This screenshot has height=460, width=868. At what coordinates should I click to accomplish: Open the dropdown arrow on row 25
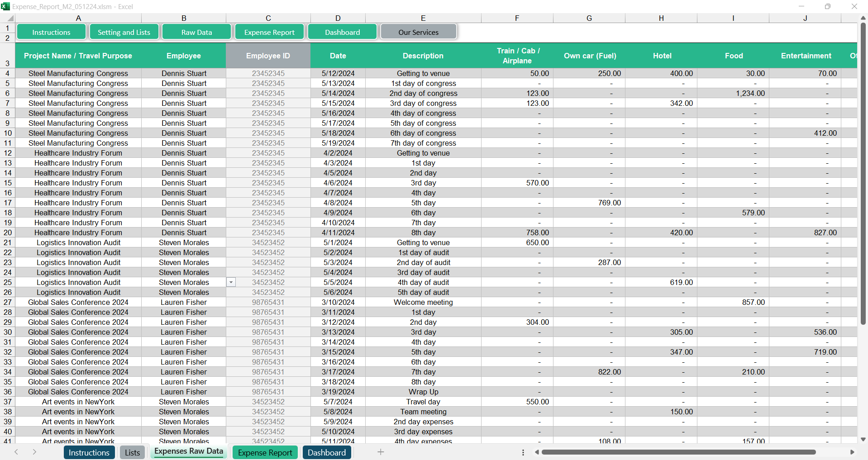(231, 282)
